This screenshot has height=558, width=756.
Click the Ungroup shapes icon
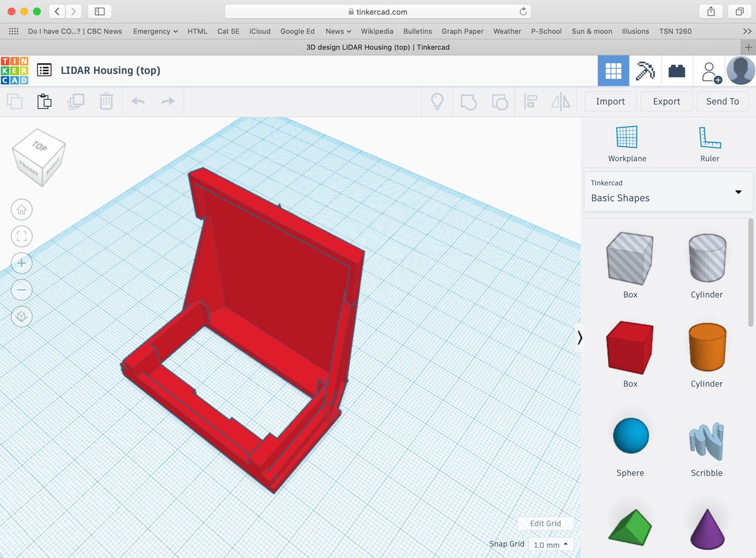point(499,101)
